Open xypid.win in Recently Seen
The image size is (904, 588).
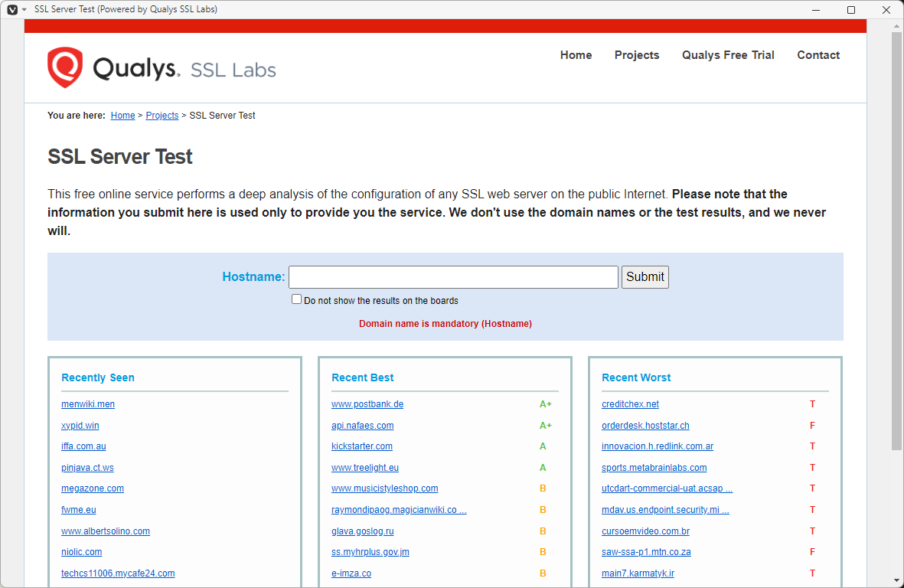coord(80,426)
